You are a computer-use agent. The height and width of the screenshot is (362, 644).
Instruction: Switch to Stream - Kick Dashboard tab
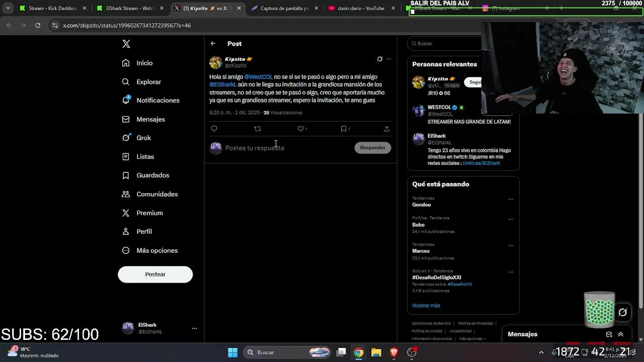tap(52, 8)
